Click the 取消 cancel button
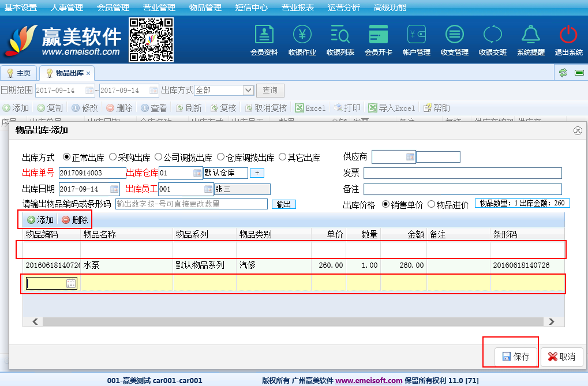Screen dimensions: 588x386 click(561, 357)
